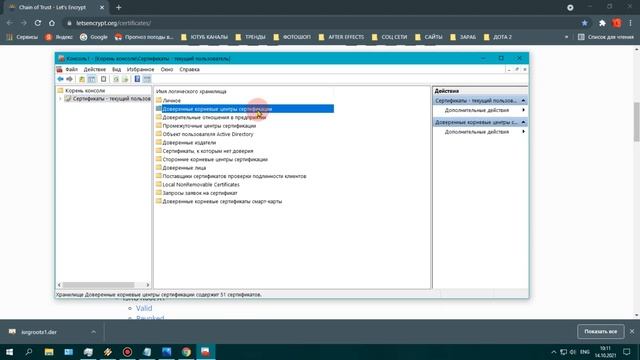Viewport: 640px width, 360px height.
Task: Open taskbar search magnifier
Action: click(29, 352)
